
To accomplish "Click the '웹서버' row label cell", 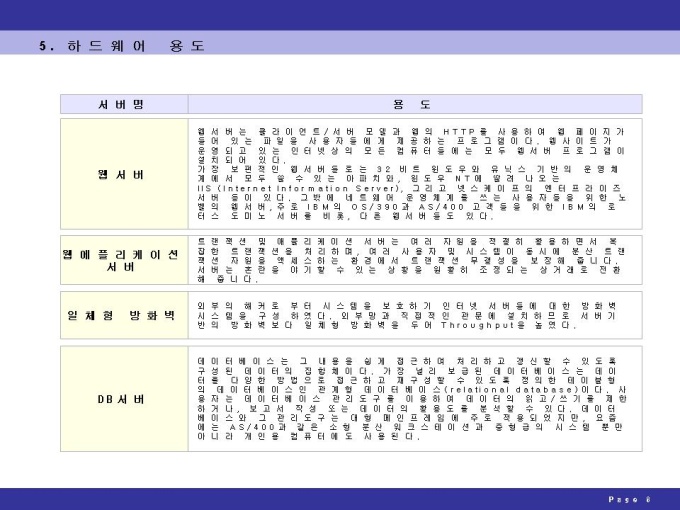I will (x=124, y=174).
